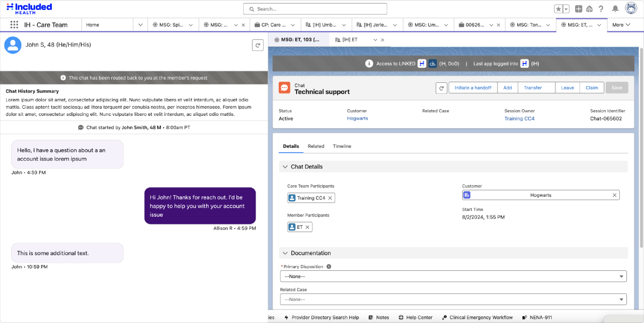Open the Help question mark icon
Viewport: 644px width, 323px height.
click(601, 9)
